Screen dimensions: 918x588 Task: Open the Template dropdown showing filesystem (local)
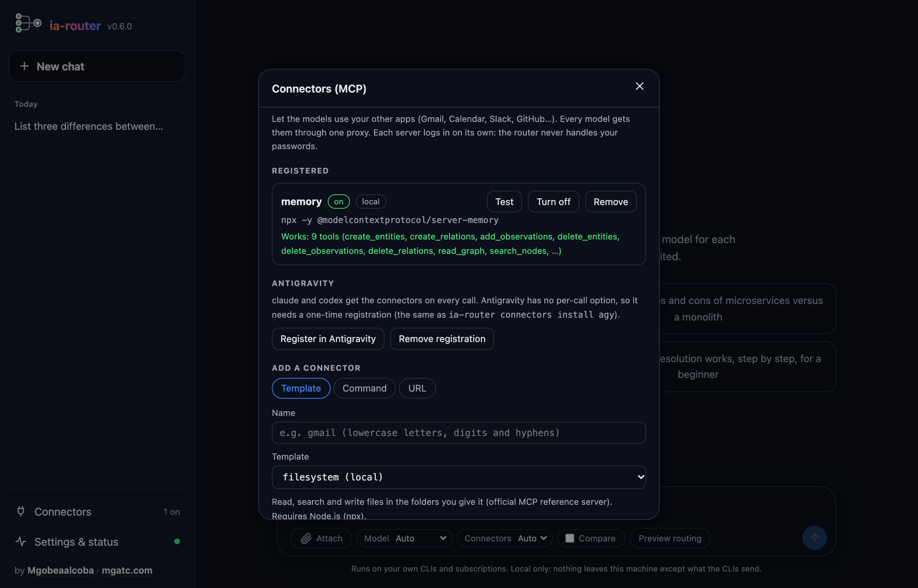coord(459,477)
